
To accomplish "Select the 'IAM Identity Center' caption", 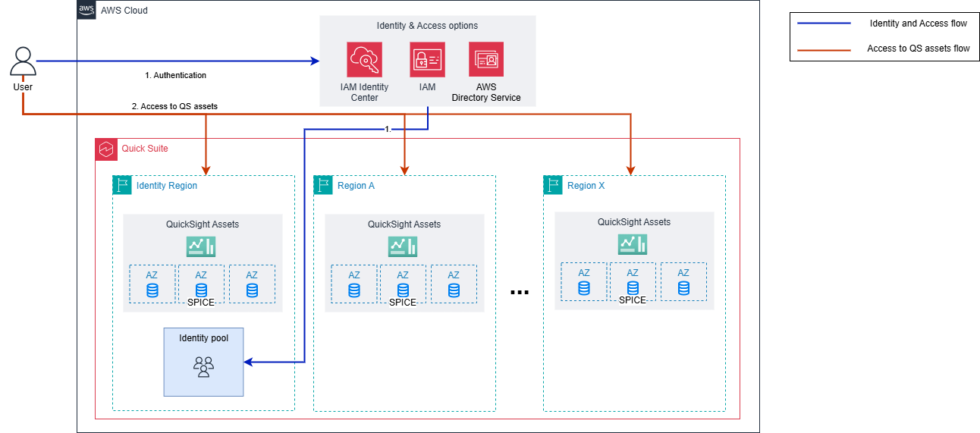I will coord(365,93).
